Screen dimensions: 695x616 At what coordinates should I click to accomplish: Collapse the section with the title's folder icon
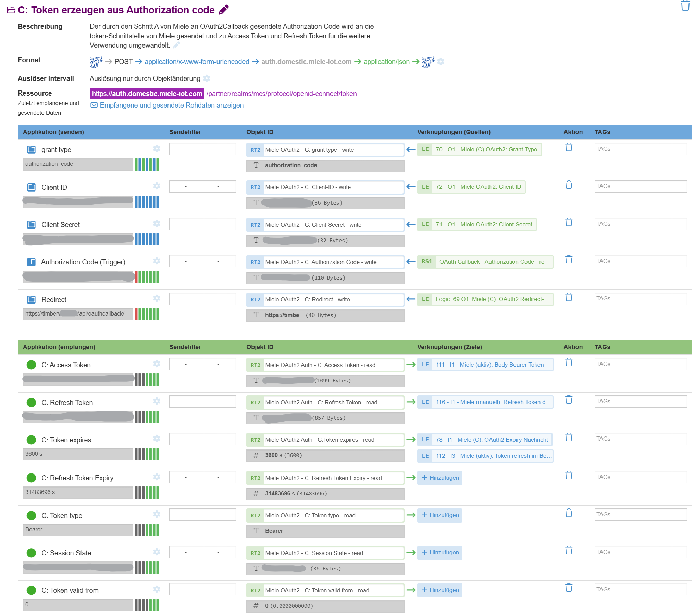coord(11,10)
